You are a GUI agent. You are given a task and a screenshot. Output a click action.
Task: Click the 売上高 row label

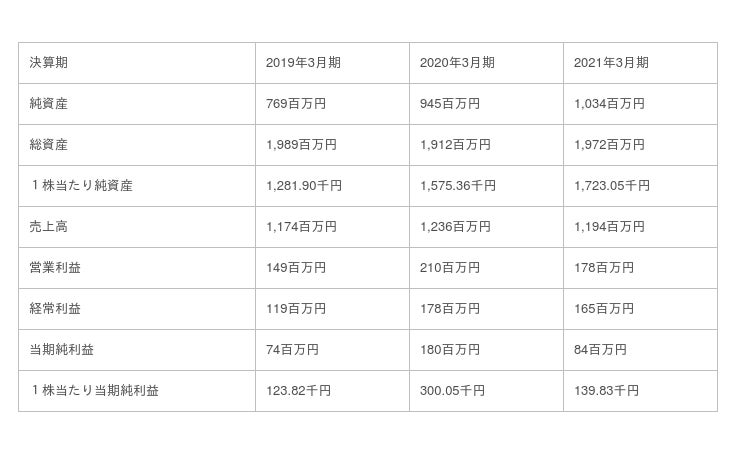(49, 227)
